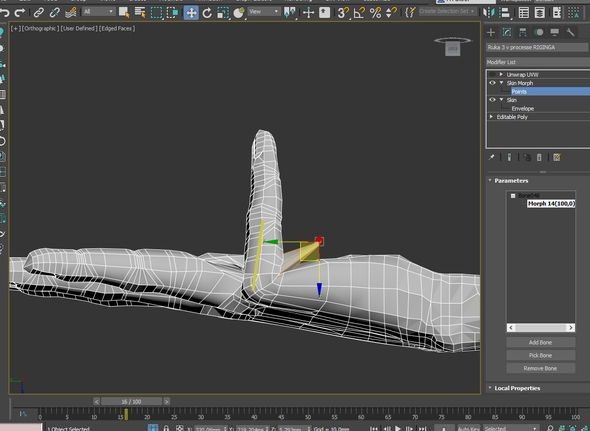This screenshot has height=431, width=590.
Task: Click the Remove Bone button
Action: click(x=540, y=368)
